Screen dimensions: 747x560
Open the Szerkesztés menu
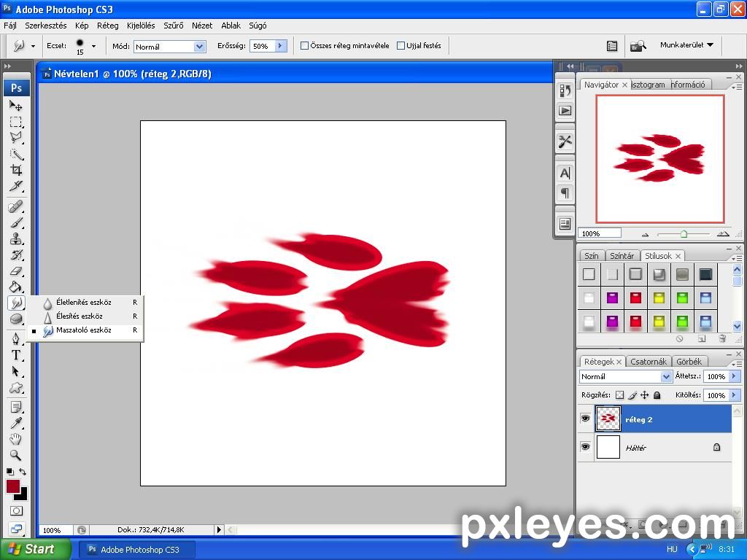click(x=46, y=26)
